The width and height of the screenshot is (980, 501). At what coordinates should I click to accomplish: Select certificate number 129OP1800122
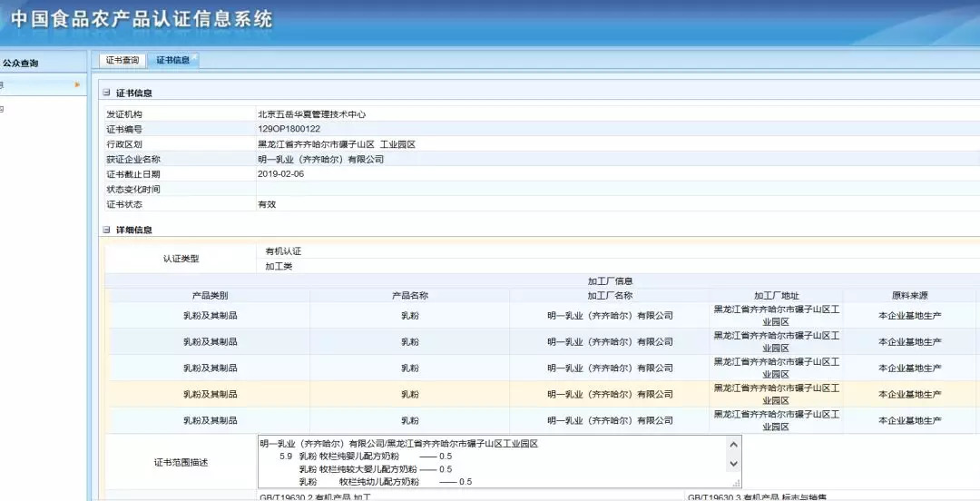click(289, 130)
